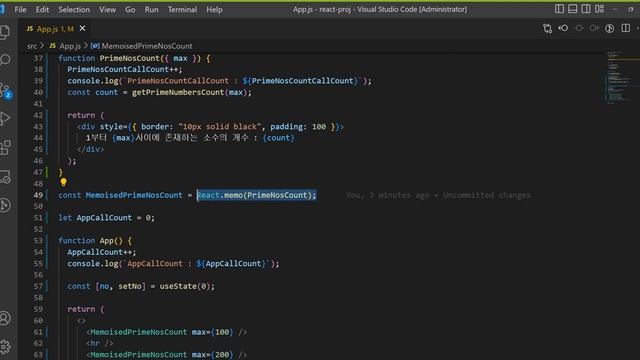Click line number 53 in gutter

[x=38, y=241]
